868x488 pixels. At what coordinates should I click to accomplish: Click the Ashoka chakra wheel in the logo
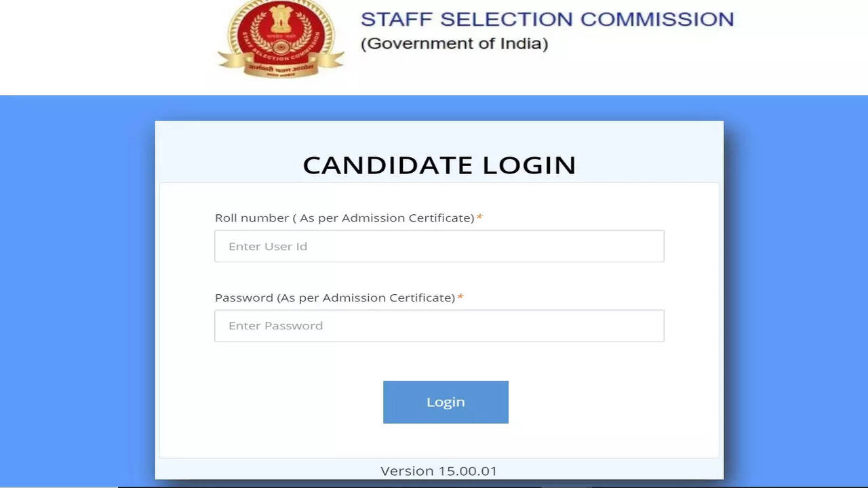coord(281,47)
